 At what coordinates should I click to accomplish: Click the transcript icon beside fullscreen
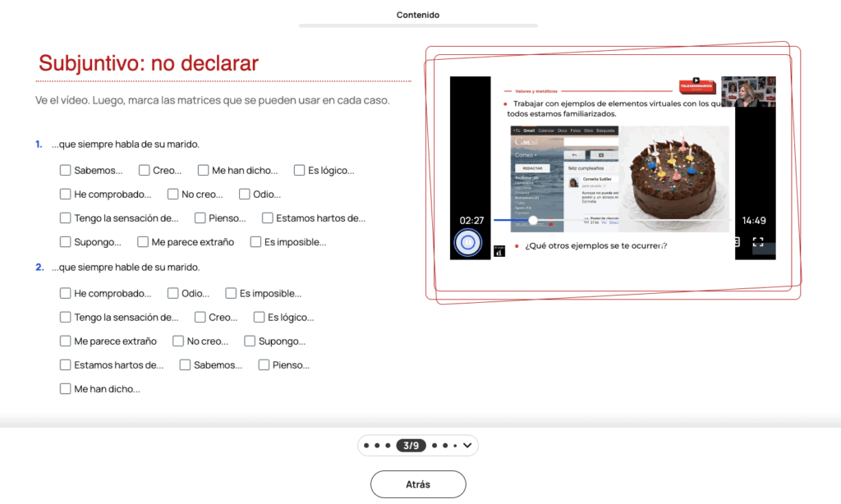pos(738,242)
